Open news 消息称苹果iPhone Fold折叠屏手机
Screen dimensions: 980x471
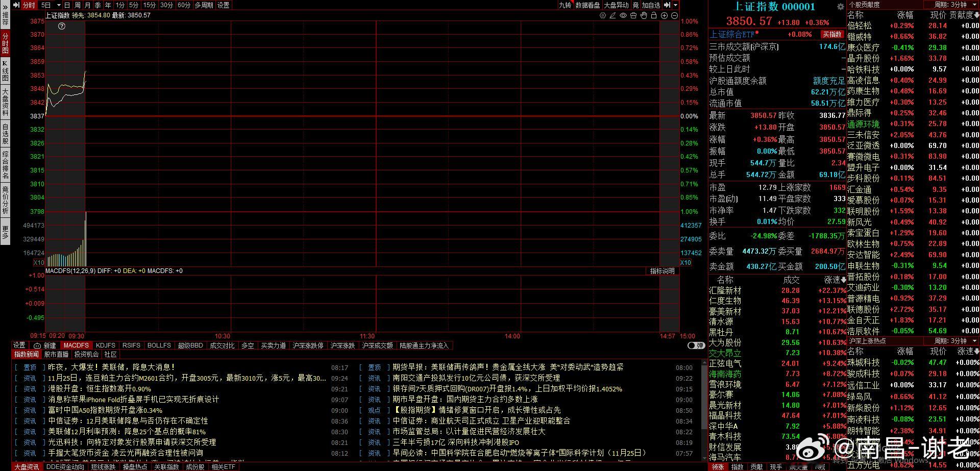[x=133, y=400]
